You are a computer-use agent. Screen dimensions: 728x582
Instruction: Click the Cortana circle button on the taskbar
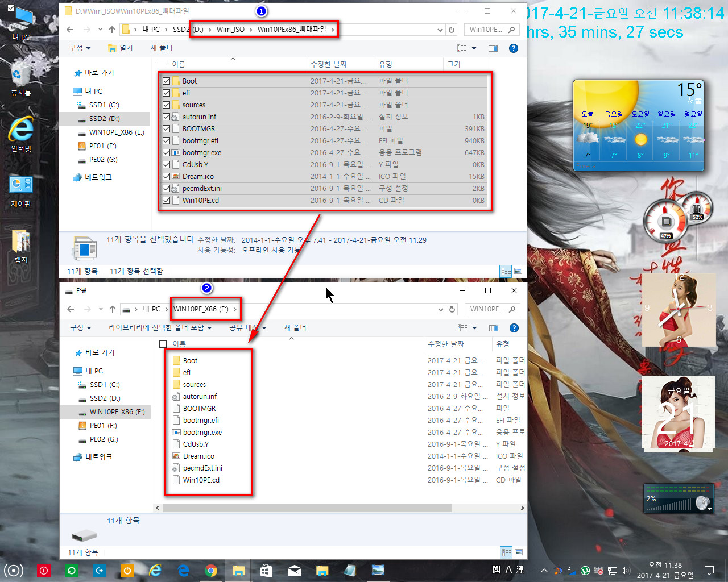click(x=14, y=571)
